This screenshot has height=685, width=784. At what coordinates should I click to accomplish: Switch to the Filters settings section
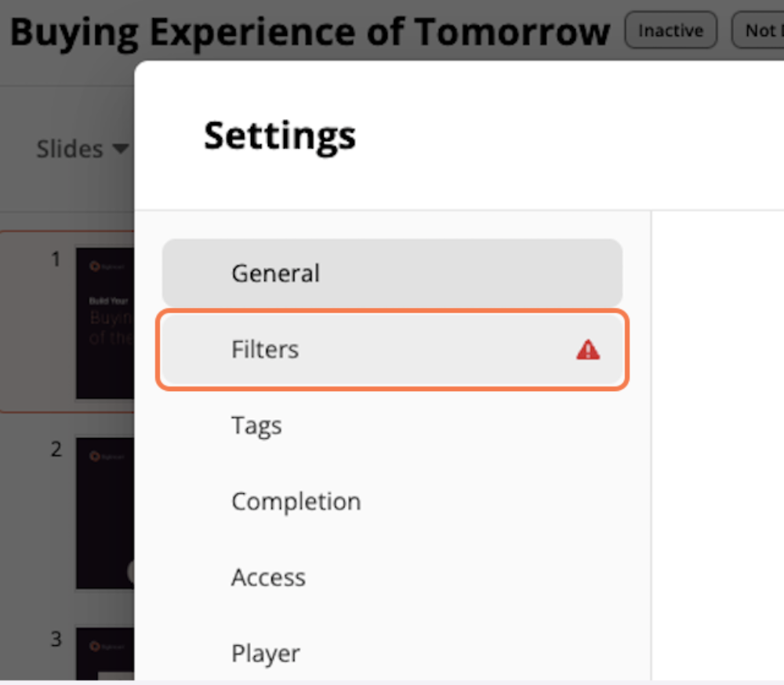click(x=392, y=350)
